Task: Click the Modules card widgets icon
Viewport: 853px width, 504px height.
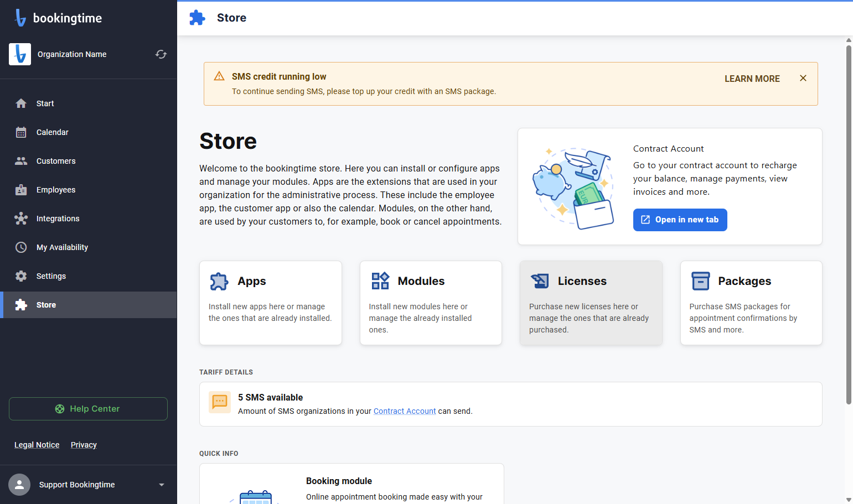Action: tap(380, 281)
